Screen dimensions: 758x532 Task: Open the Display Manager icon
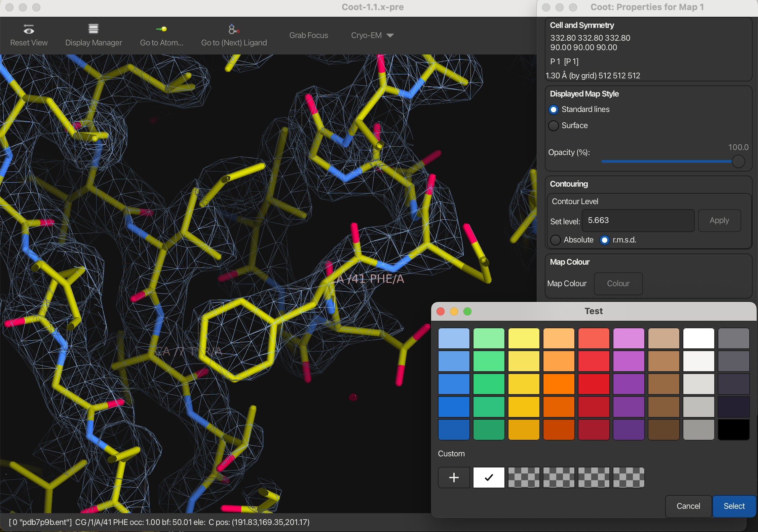(93, 29)
